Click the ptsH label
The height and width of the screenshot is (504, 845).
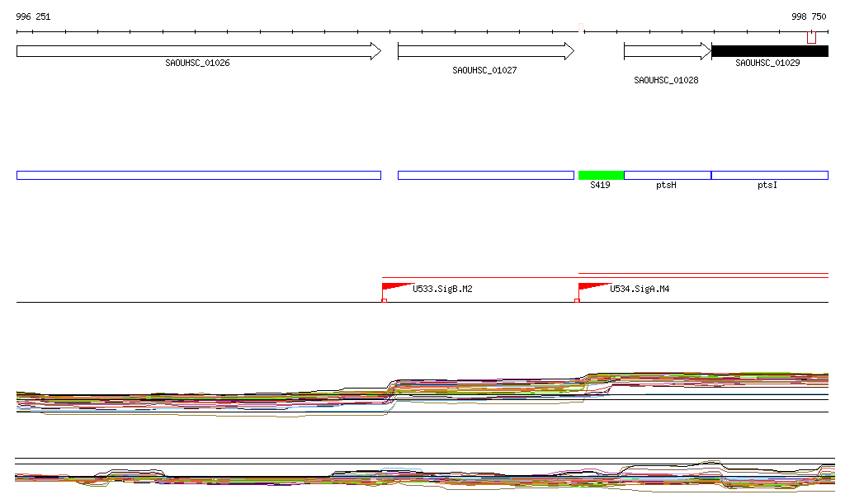pyautogui.click(x=666, y=186)
